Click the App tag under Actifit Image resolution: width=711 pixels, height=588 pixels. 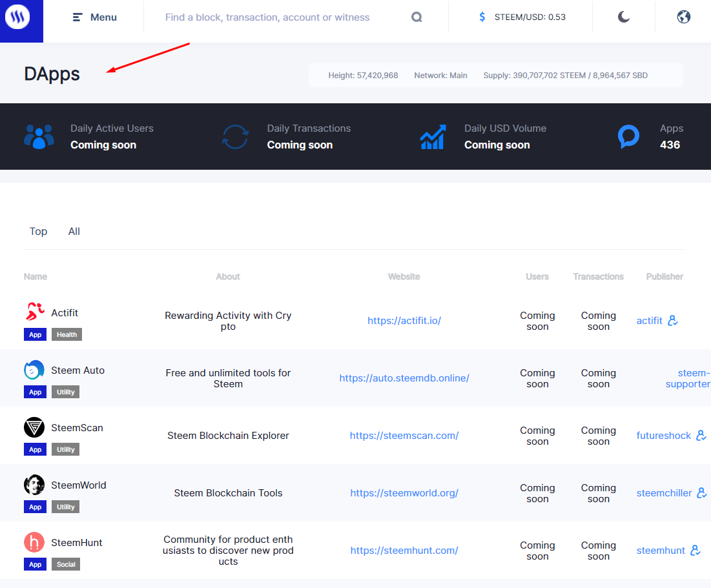[36, 334]
